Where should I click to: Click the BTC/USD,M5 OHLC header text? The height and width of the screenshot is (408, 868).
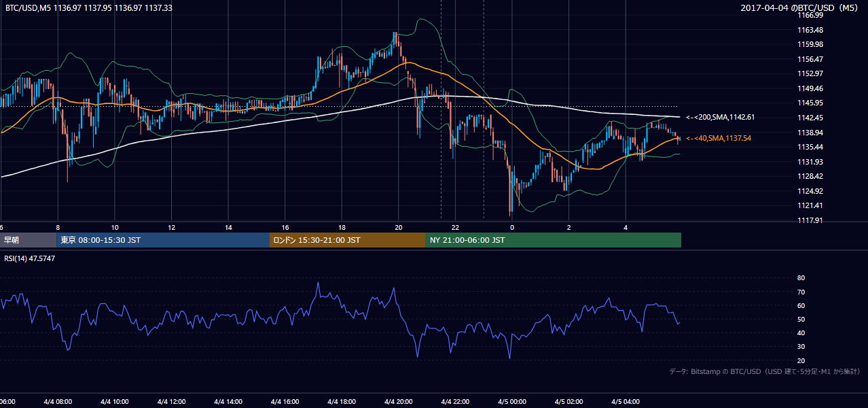pyautogui.click(x=89, y=7)
